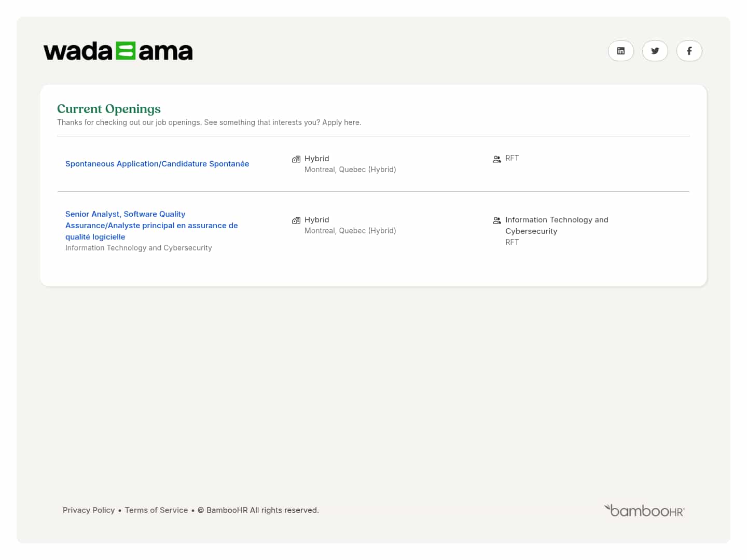Screen dimensions: 747x560
Task: Click location icon in Senior Analyst row
Action: tap(296, 220)
